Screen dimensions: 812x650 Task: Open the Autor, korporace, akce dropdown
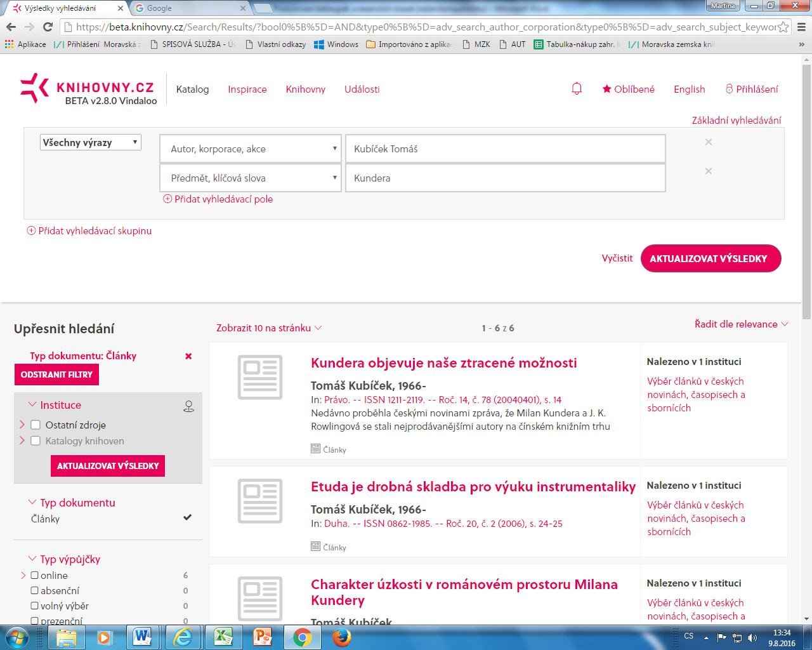(x=251, y=149)
